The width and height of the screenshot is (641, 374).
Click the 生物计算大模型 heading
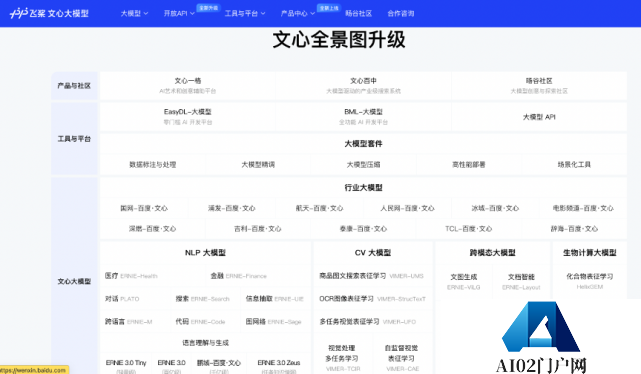(589, 253)
